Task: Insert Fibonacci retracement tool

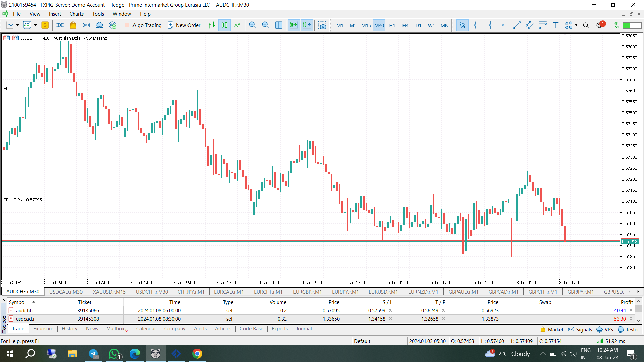Action: tap(543, 25)
